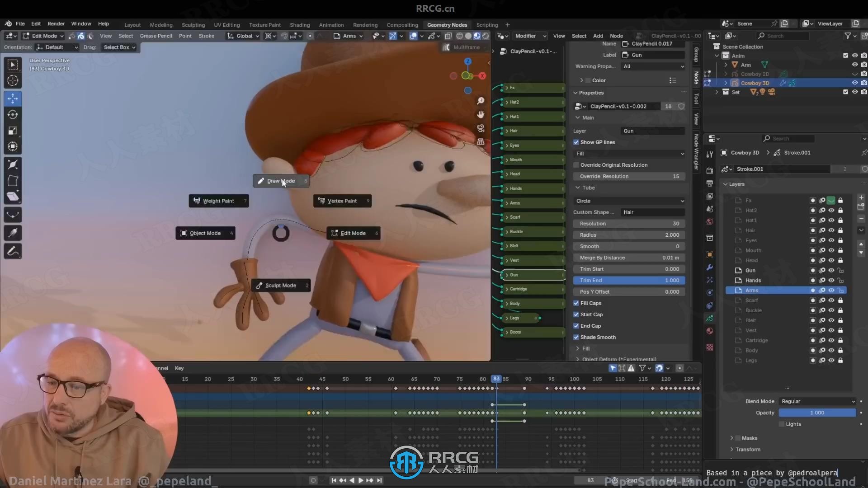Toggle Show GP lines checkbox
The height and width of the screenshot is (488, 868).
576,142
